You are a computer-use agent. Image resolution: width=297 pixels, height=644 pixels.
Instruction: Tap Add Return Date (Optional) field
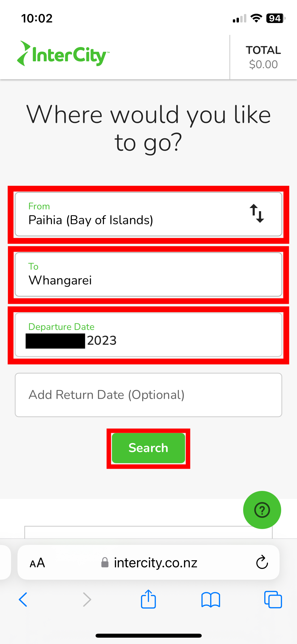[x=148, y=395]
